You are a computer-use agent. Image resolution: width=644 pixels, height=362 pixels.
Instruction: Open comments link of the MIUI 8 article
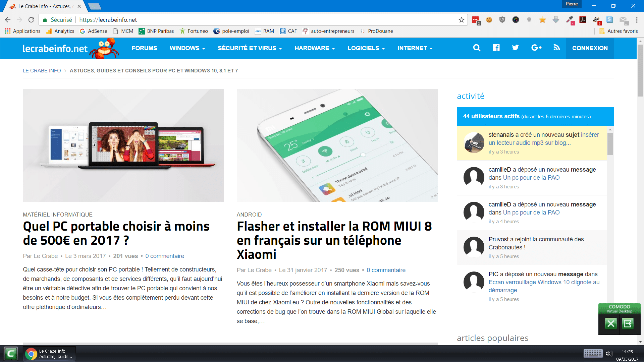(x=386, y=270)
